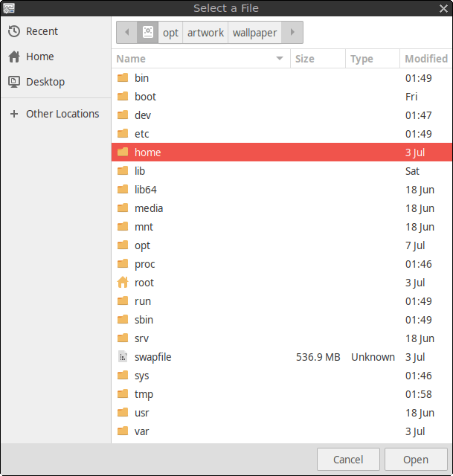Click the 7 Jul modified date for opt
This screenshot has width=453, height=476.
[415, 245]
